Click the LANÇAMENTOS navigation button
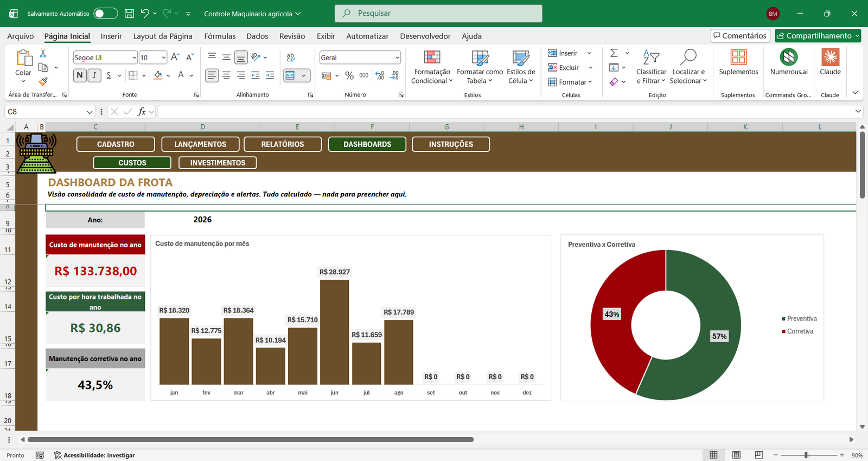The width and height of the screenshot is (868, 461). (200, 144)
